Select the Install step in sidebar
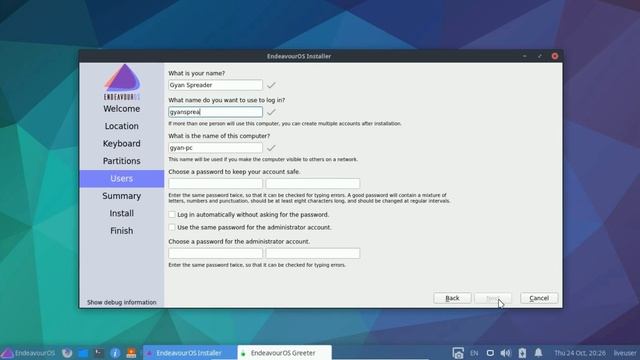This screenshot has height=360, width=640. click(122, 213)
